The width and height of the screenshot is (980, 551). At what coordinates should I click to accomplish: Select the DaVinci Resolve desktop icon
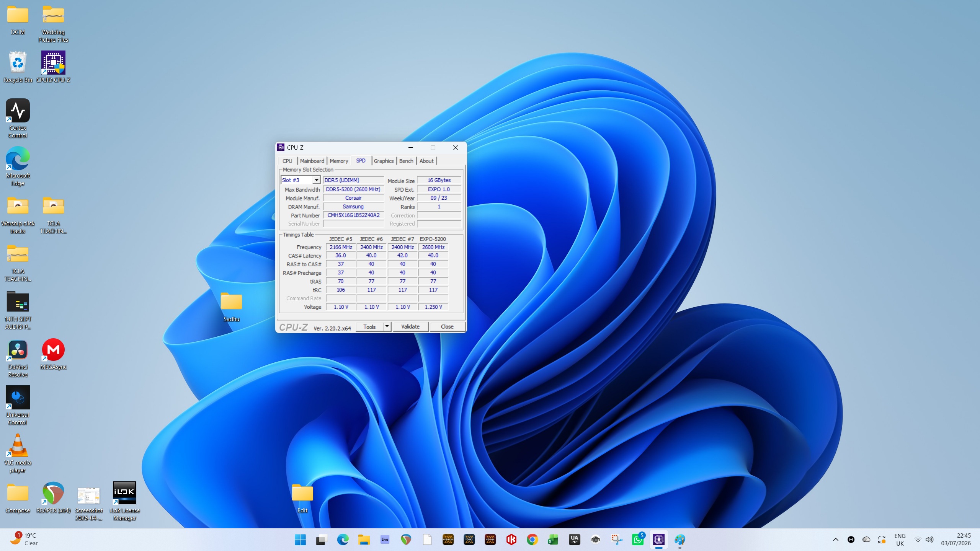click(x=18, y=358)
